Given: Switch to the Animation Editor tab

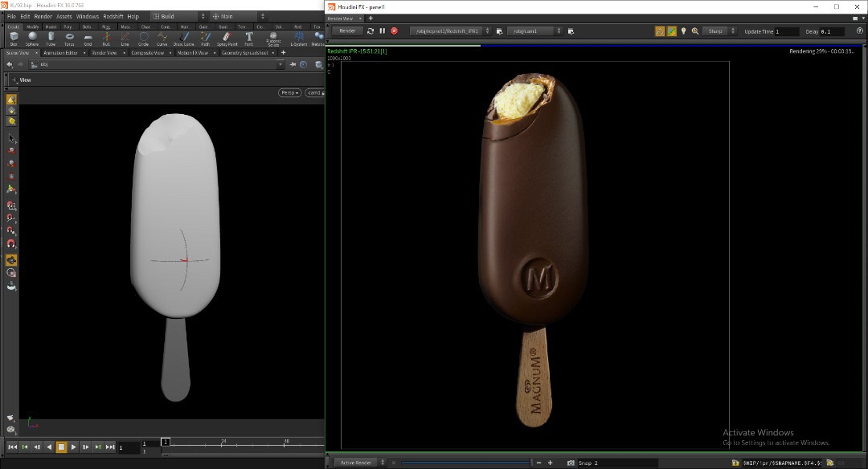Looking at the screenshot, I should pos(61,52).
